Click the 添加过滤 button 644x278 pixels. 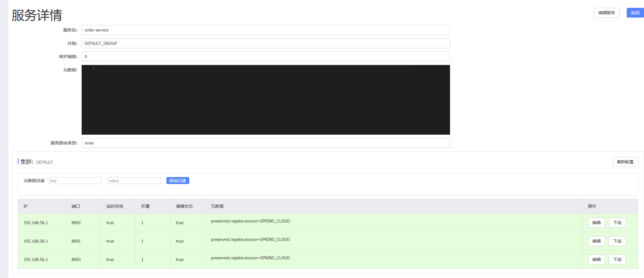[x=178, y=180]
